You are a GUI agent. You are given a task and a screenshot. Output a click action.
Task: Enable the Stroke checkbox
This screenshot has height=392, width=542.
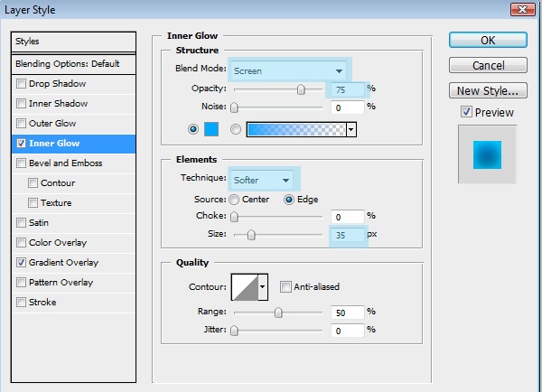[21, 302]
